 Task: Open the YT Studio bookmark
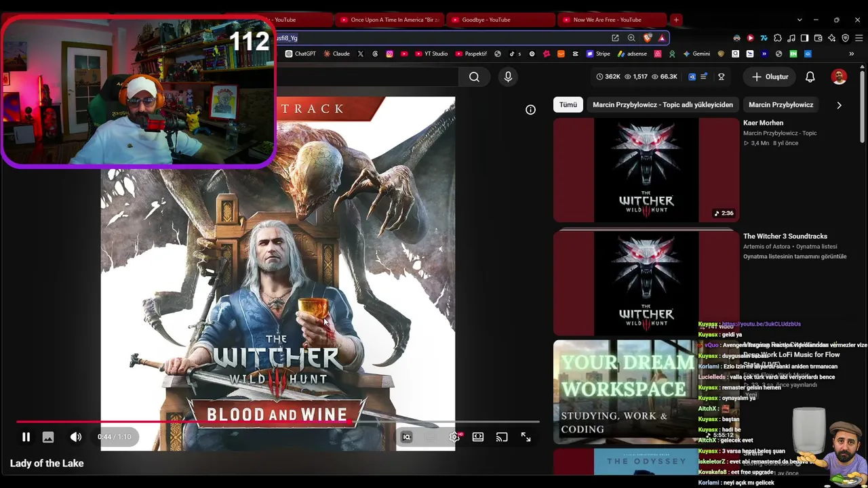click(x=431, y=54)
